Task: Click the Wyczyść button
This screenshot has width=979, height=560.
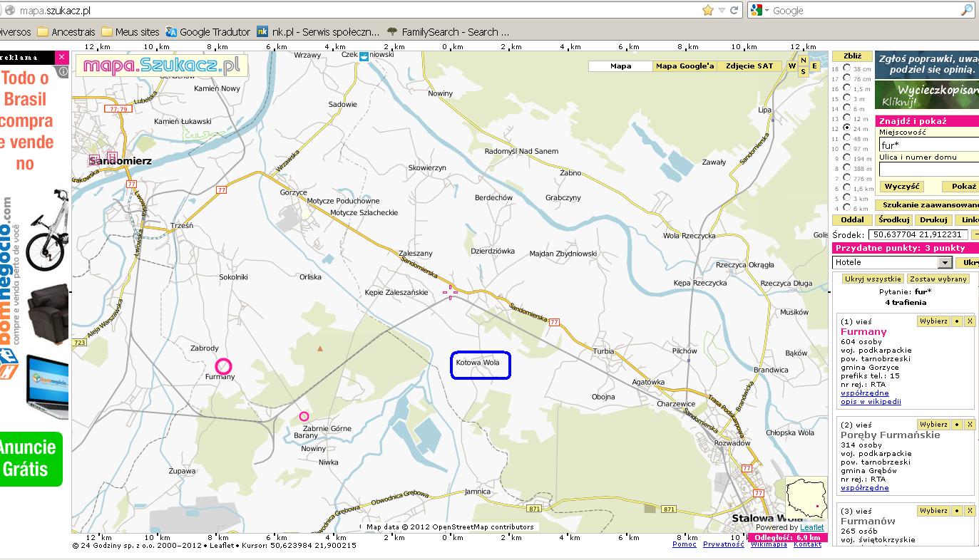Action: point(903,187)
